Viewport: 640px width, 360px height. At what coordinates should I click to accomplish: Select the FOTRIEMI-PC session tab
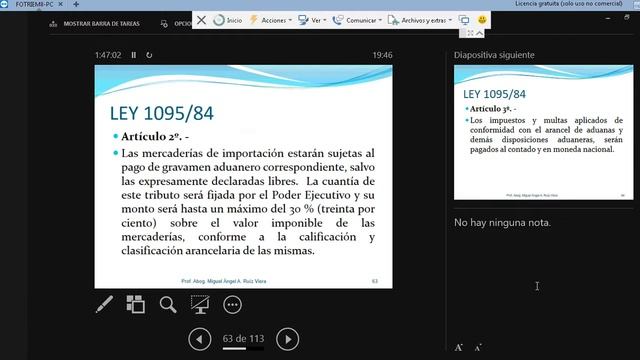point(34,4)
